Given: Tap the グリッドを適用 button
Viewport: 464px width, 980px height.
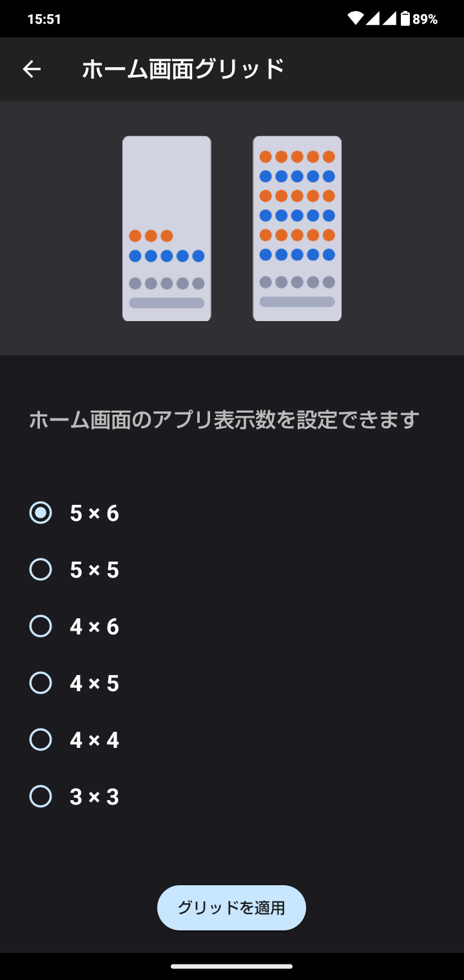Looking at the screenshot, I should (x=231, y=908).
